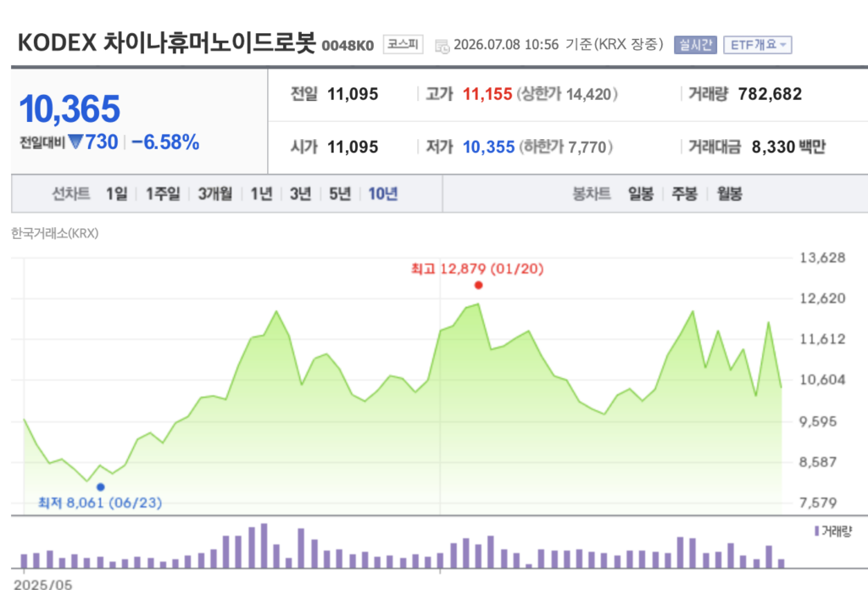Click the 2026.07.08 10:56 timestamp
Screen dimensions: 868x590
[506, 45]
